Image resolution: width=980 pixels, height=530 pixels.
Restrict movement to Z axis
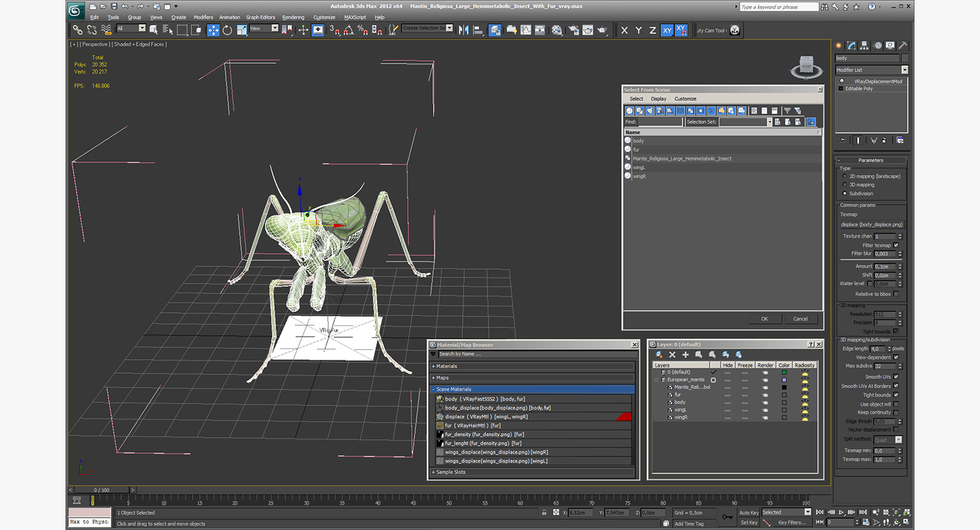click(x=652, y=30)
